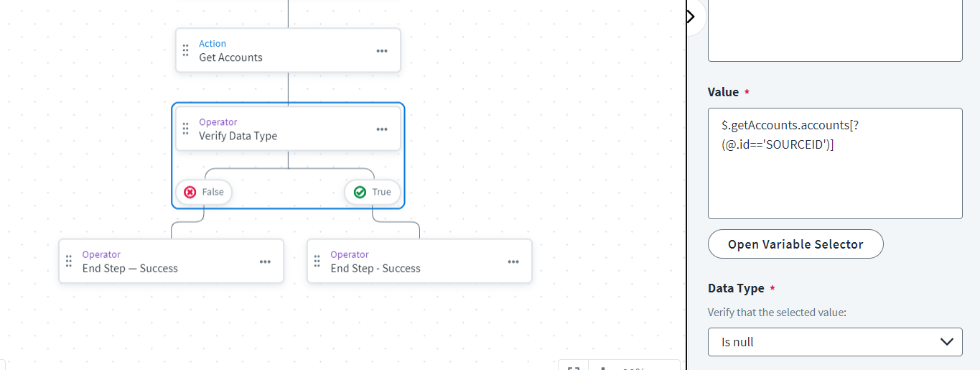This screenshot has width=980, height=370.
Task: Click drag handle of right End Step node
Action: click(x=317, y=261)
